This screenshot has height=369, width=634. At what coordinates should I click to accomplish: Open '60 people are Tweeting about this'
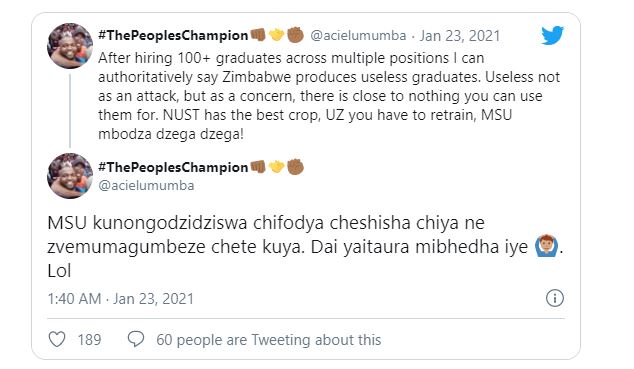pos(268,339)
